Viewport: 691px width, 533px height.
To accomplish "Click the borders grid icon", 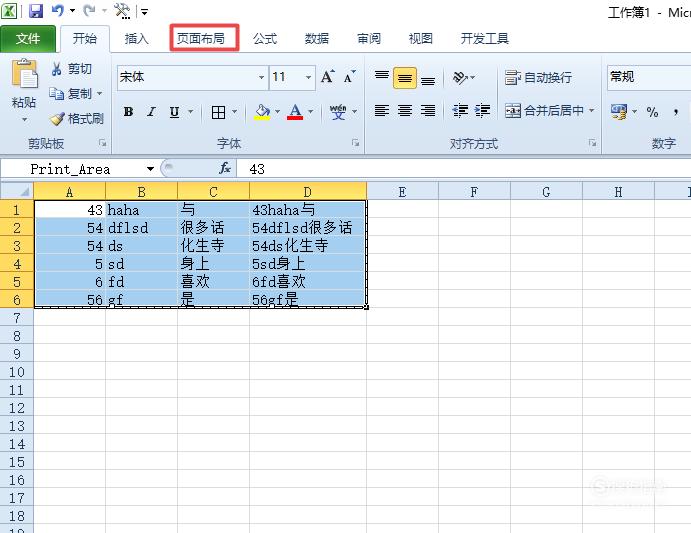I will (x=218, y=112).
